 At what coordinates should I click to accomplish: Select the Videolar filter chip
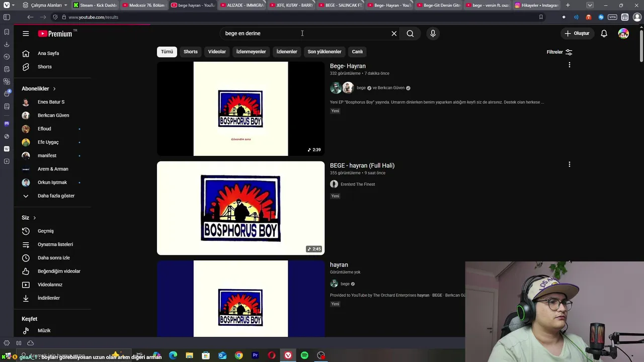pos(217,52)
